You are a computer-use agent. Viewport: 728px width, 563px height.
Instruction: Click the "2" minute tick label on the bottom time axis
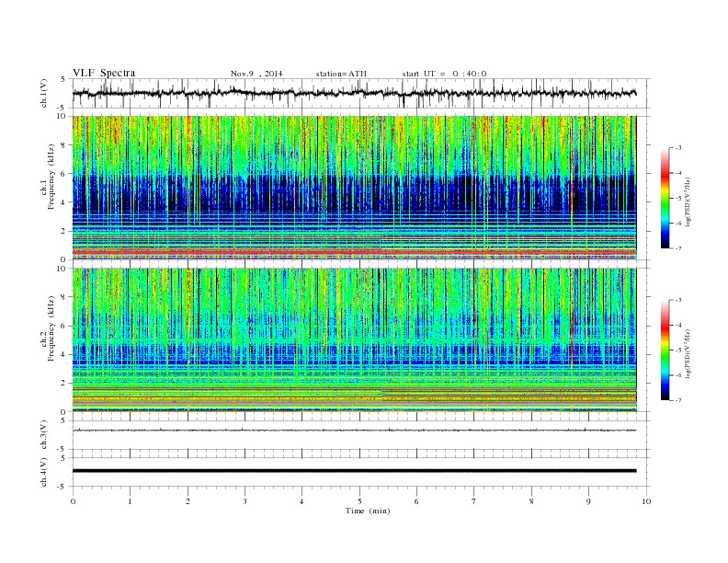pyautogui.click(x=188, y=501)
